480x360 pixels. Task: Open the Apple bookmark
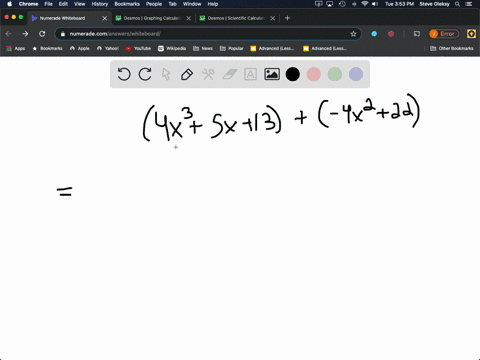coord(80,48)
